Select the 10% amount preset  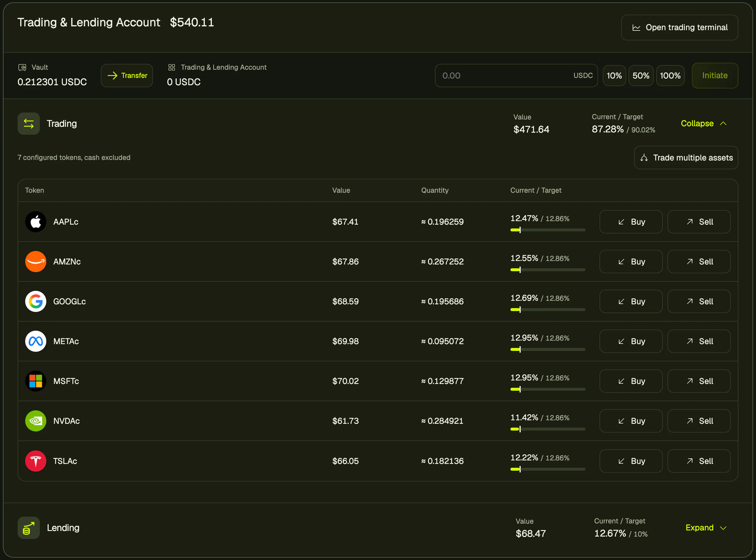point(614,76)
